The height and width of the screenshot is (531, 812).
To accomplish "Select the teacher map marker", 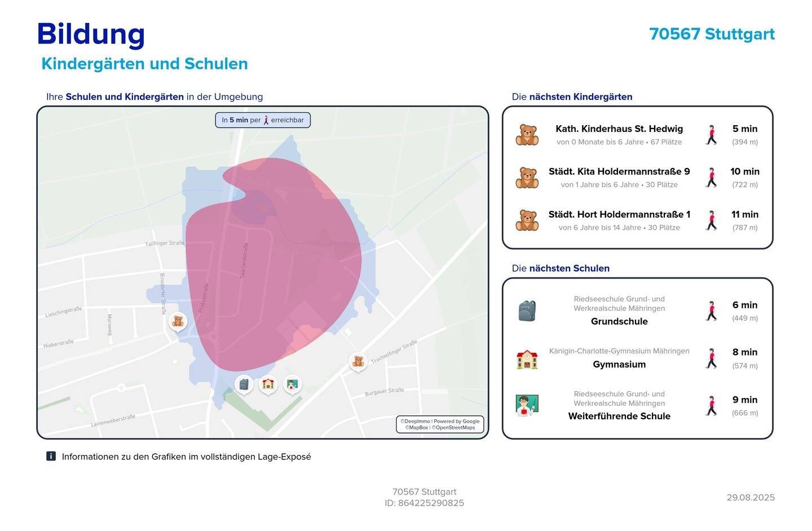I will (292, 384).
